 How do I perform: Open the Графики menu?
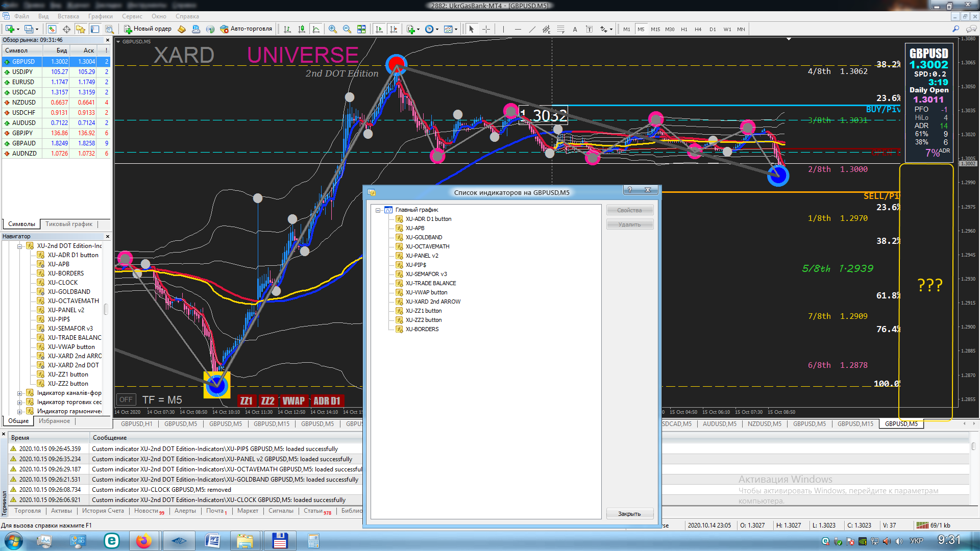tap(100, 16)
